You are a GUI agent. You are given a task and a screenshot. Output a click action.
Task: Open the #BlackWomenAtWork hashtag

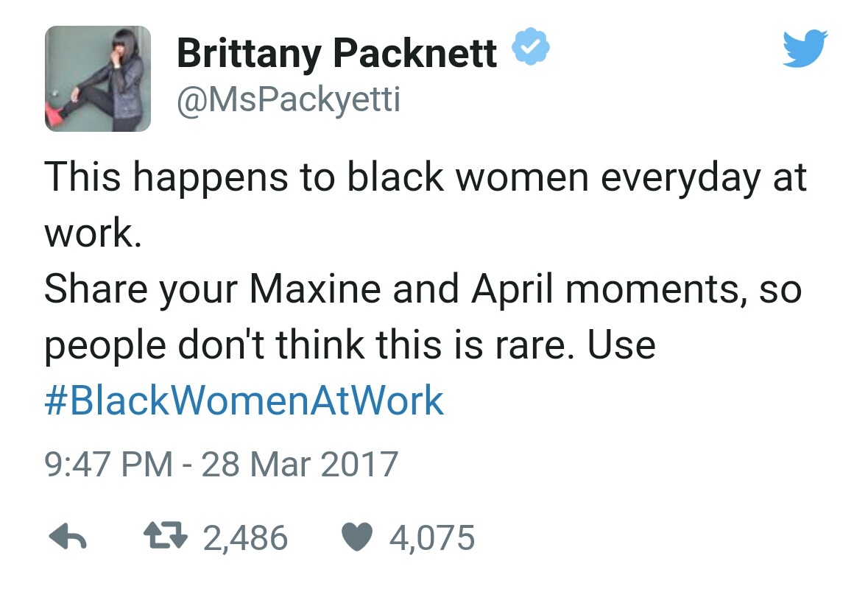click(x=244, y=401)
